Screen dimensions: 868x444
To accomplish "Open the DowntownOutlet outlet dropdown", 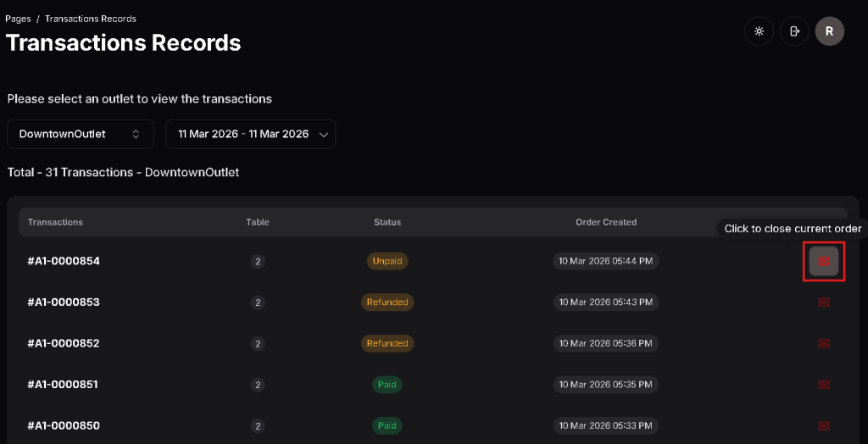I will tap(81, 134).
